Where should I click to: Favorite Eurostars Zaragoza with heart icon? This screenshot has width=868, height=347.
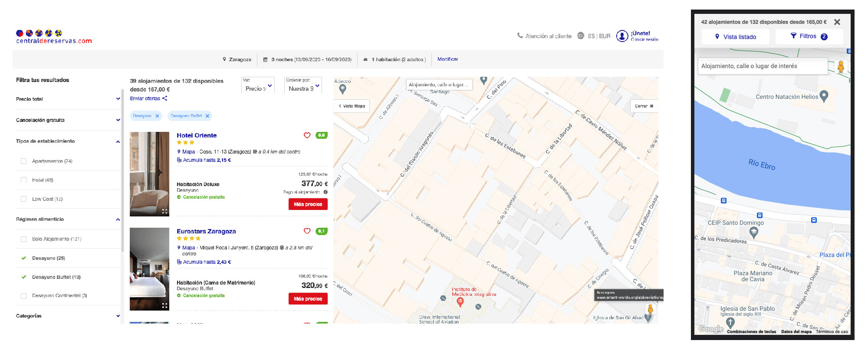[307, 231]
